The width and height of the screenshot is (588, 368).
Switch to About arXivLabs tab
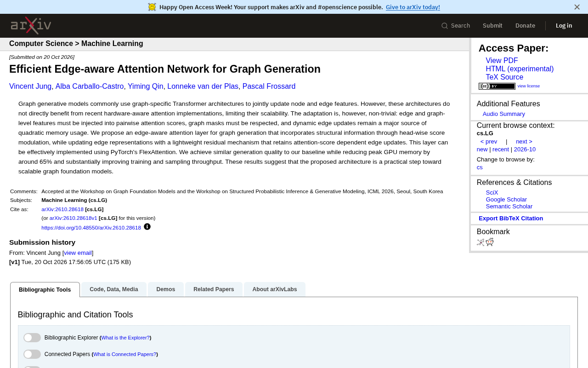[275, 289]
